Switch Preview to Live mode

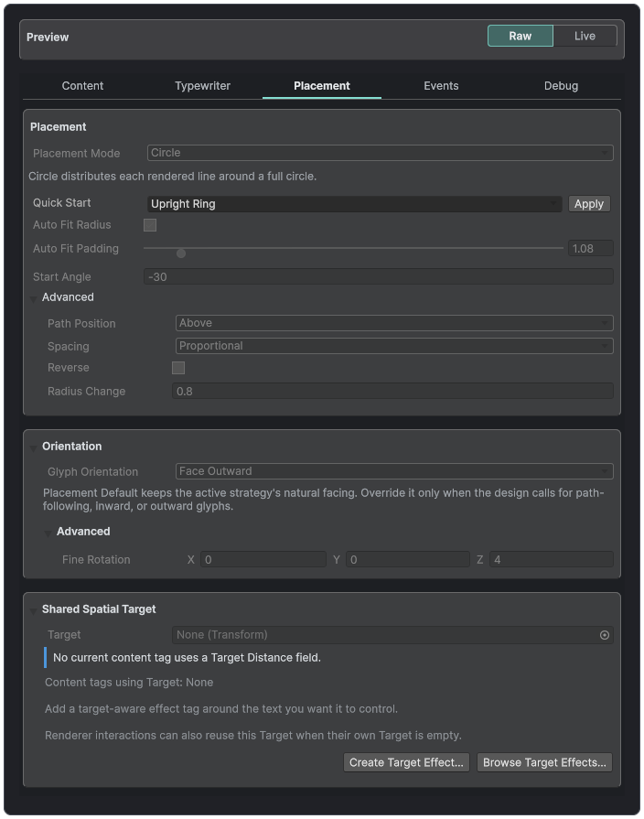pyautogui.click(x=585, y=36)
